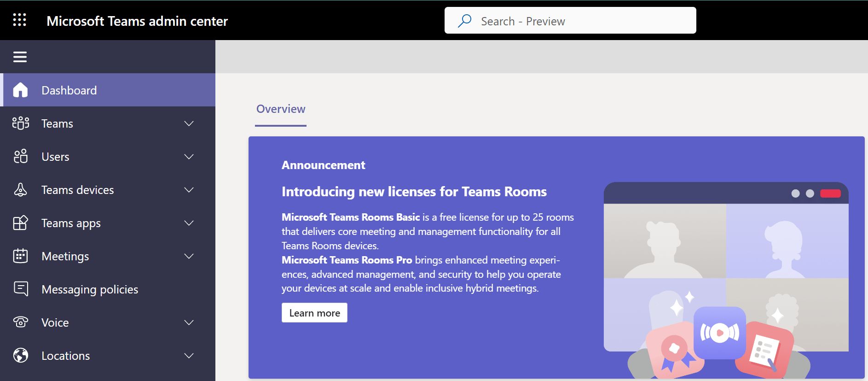The width and height of the screenshot is (868, 381).
Task: Expand the Users menu chevron
Action: (x=189, y=157)
